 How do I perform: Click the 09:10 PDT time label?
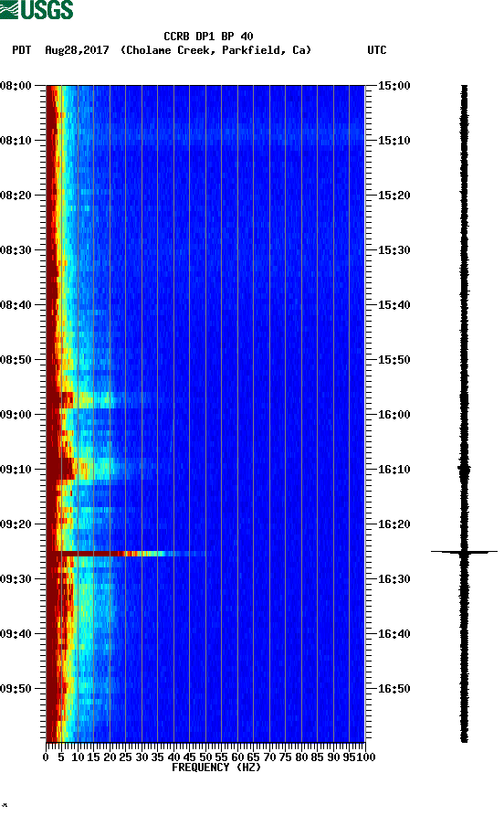pyautogui.click(x=16, y=470)
